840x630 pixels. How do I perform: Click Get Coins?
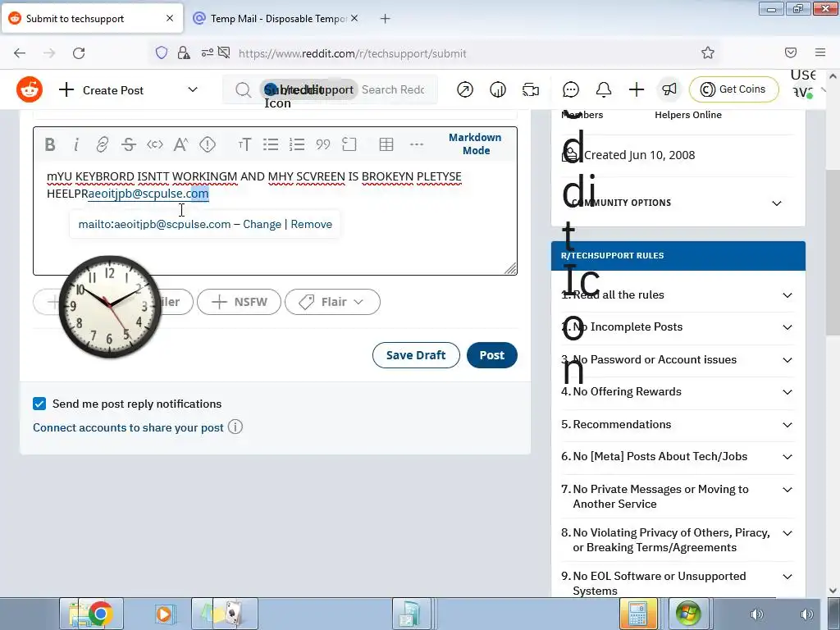coord(733,89)
